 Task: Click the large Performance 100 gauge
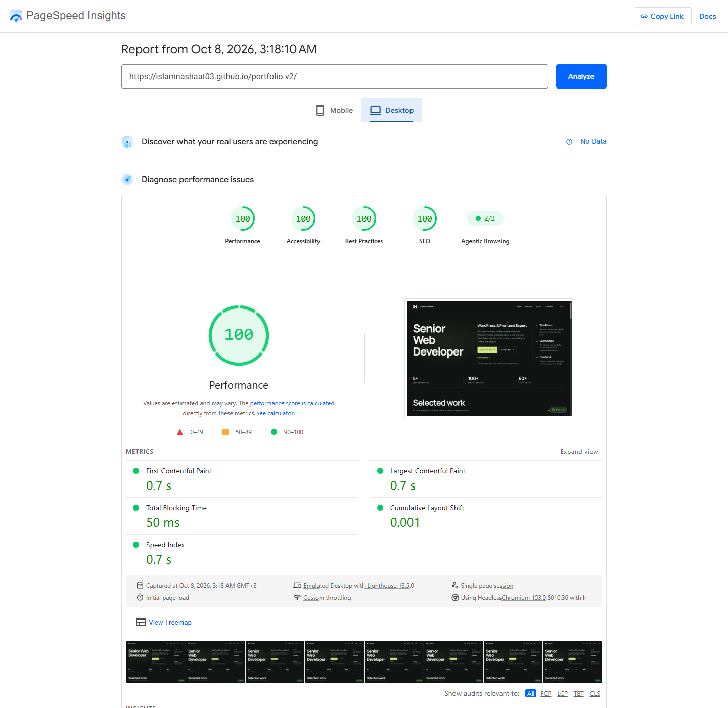239,335
